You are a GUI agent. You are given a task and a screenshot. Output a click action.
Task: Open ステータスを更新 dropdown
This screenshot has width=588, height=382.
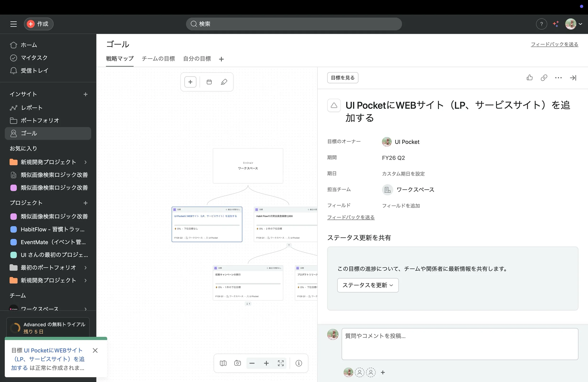[x=368, y=285]
